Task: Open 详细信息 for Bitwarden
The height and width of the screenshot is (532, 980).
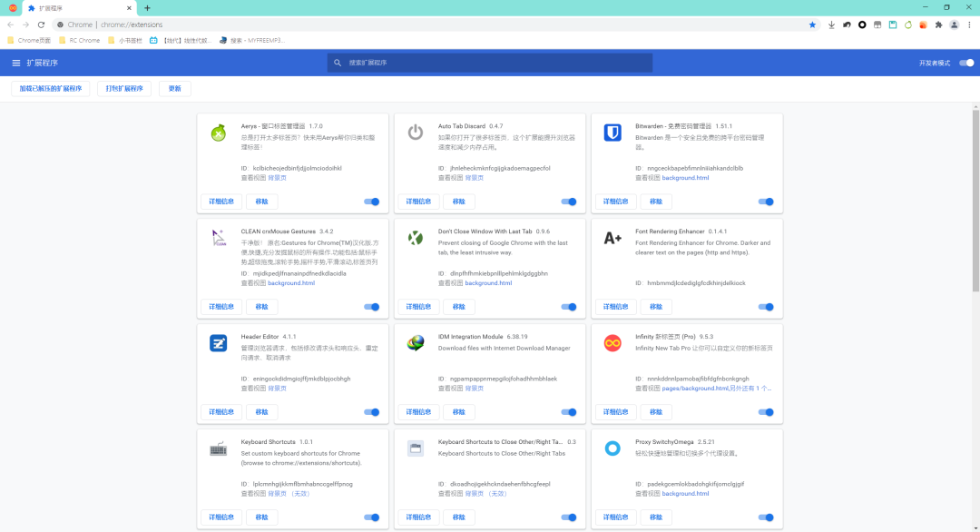Action: pos(615,202)
